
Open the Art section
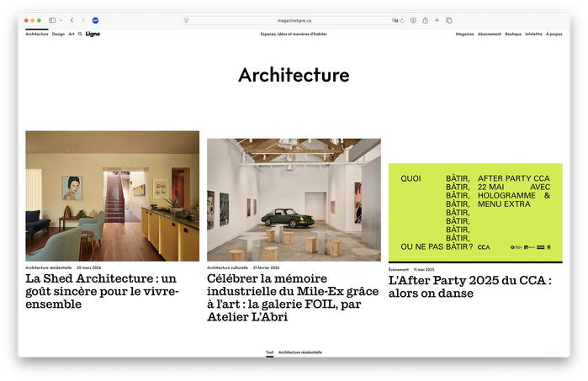click(x=72, y=34)
